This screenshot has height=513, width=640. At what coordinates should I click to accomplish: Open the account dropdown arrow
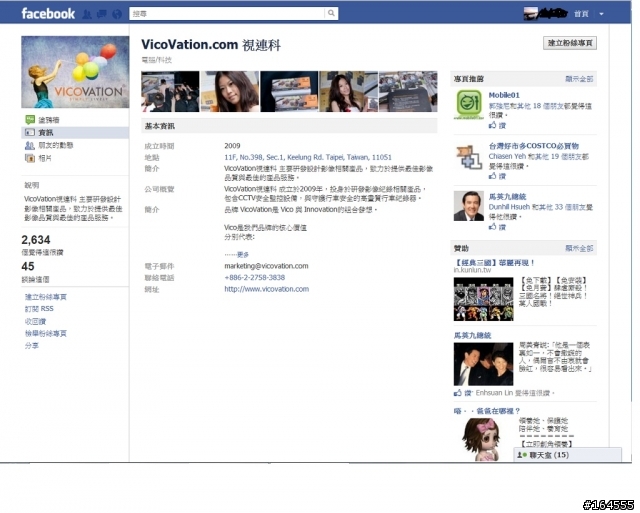click(x=601, y=14)
